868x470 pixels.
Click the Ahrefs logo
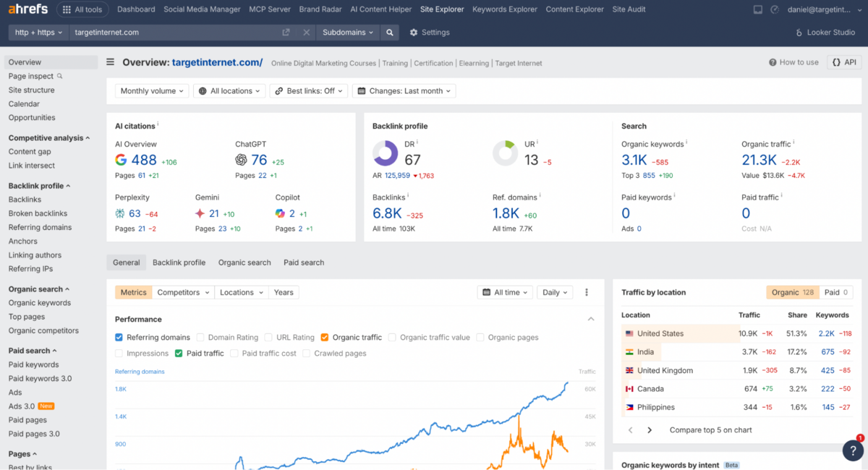[x=27, y=9]
